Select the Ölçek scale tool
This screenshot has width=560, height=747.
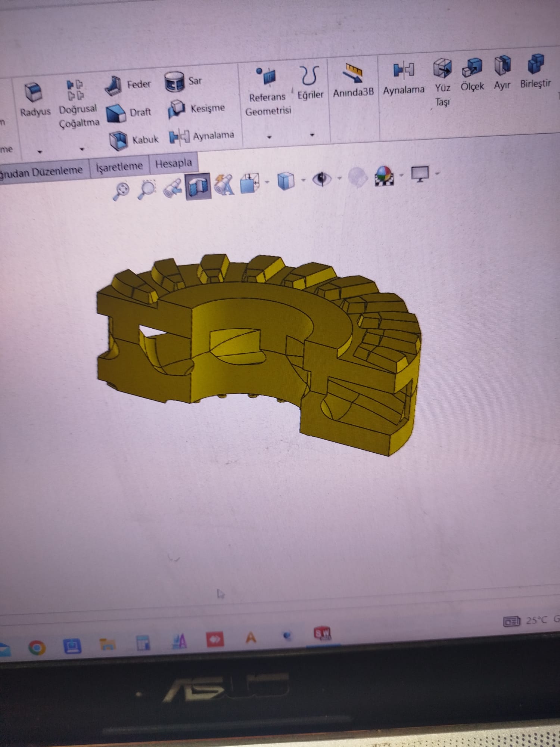472,75
